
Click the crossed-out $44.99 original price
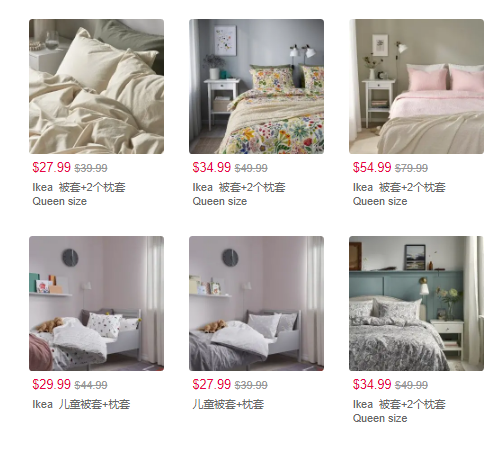(91, 385)
